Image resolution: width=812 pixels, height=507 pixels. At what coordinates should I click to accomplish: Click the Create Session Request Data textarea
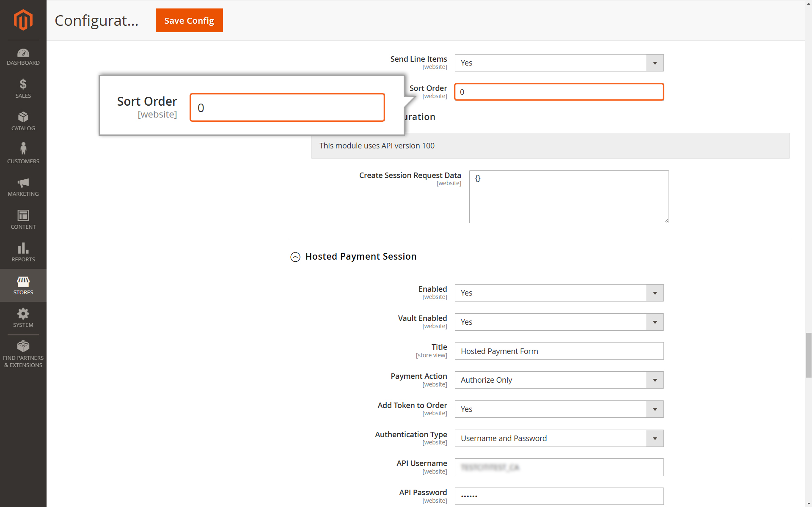tap(569, 197)
